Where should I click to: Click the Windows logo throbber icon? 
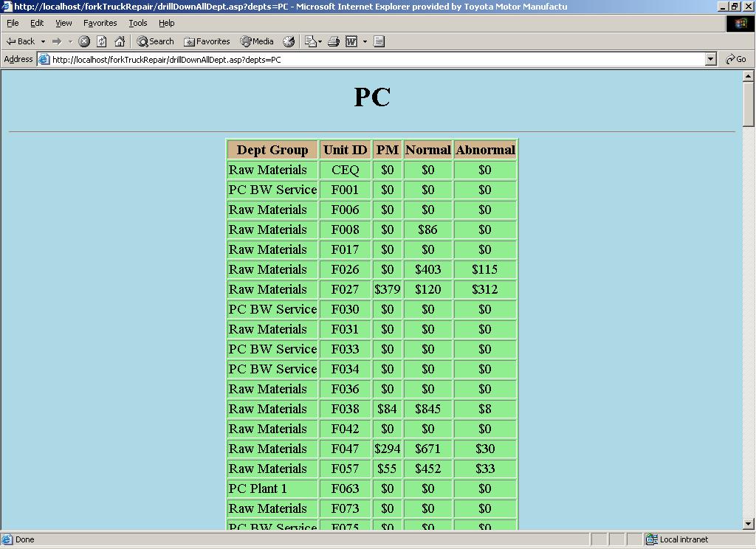coord(740,24)
